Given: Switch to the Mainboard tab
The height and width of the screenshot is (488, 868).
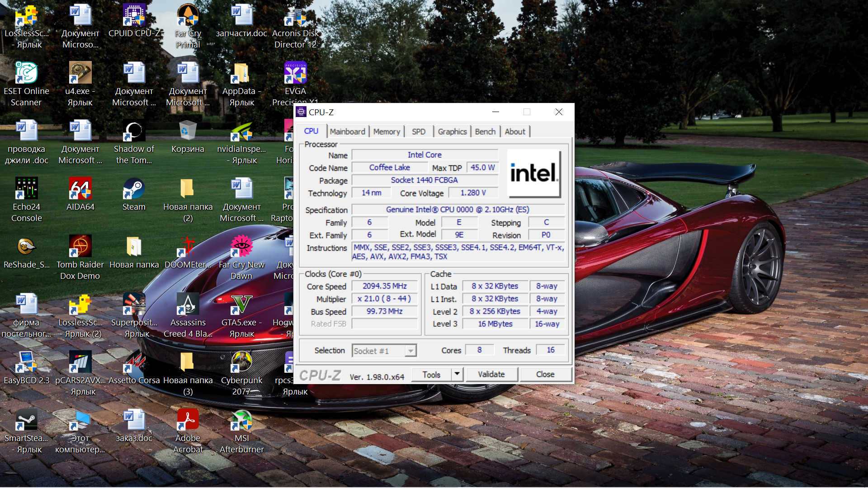Looking at the screenshot, I should (x=347, y=131).
